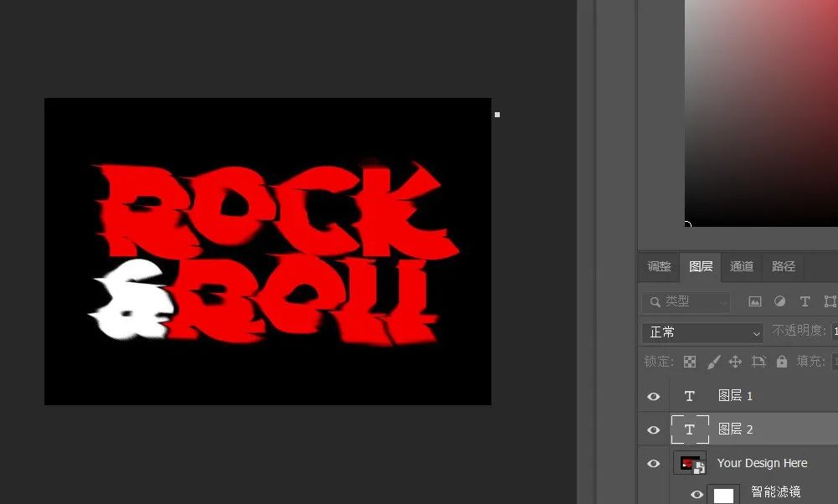Enable lock position move icon
The height and width of the screenshot is (504, 838).
736,362
